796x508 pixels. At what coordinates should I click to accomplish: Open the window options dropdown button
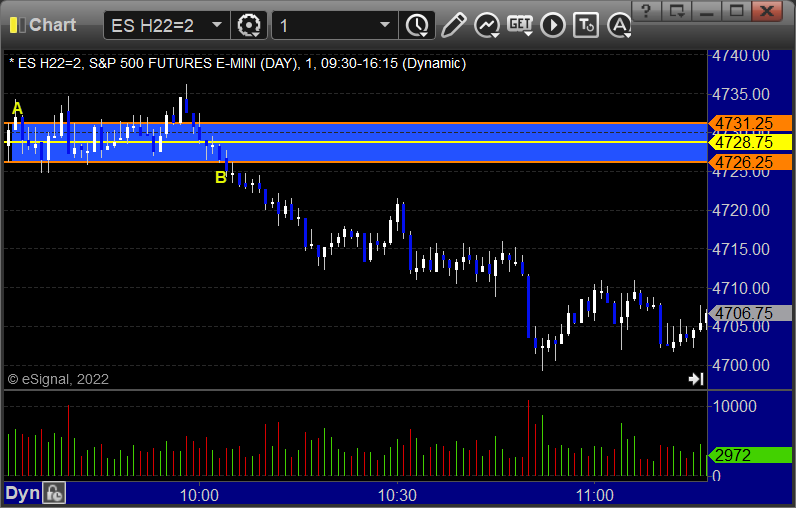[x=677, y=11]
